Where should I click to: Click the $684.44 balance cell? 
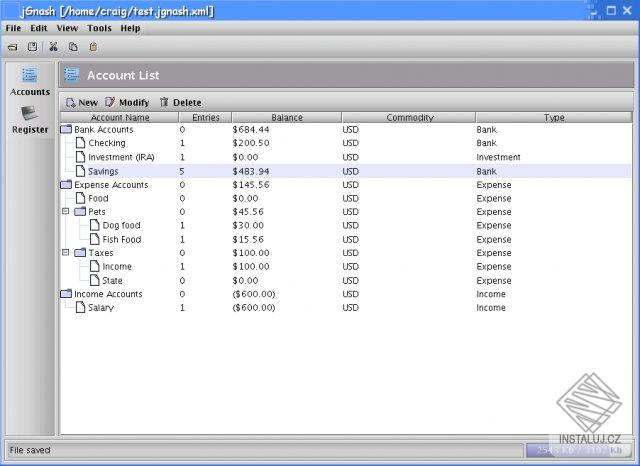click(251, 129)
